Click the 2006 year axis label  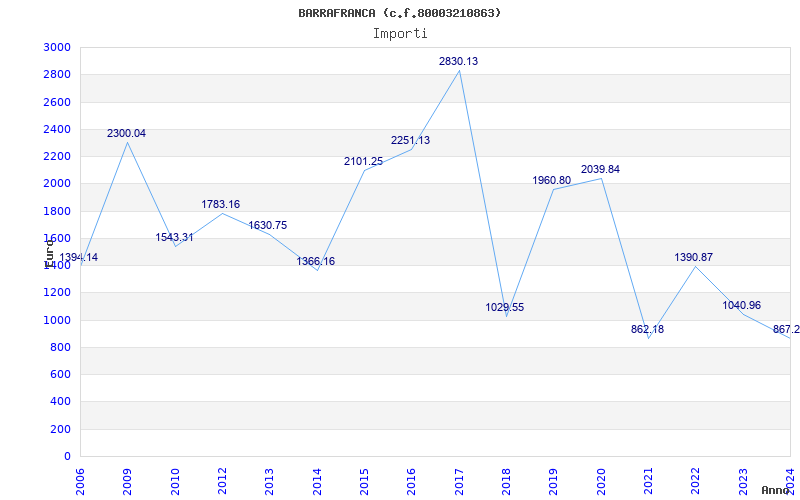(80, 482)
